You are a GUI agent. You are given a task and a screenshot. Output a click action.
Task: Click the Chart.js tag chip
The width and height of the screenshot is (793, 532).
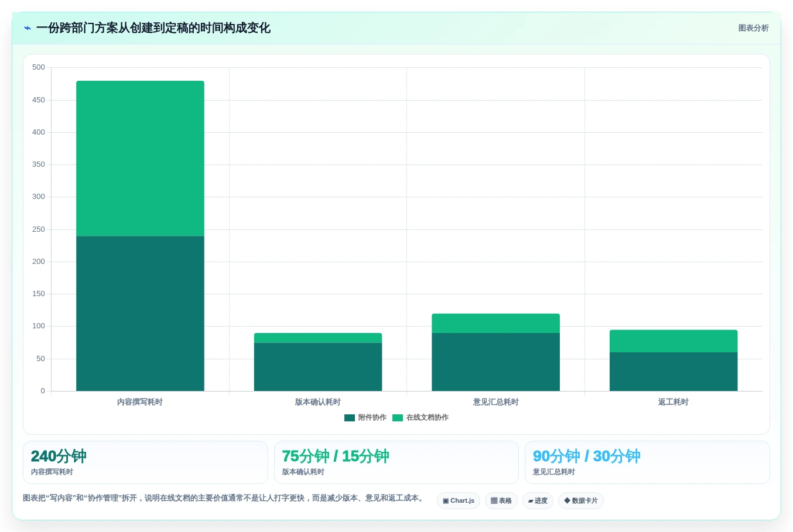[x=459, y=501]
